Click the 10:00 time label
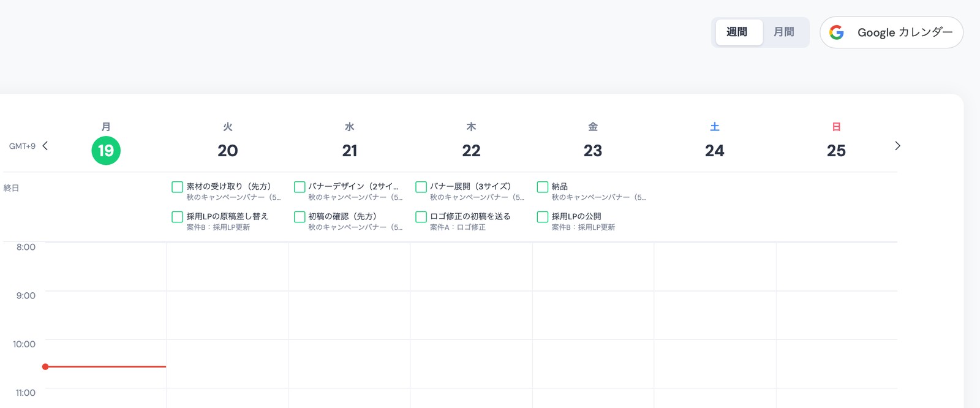Screen dimensions: 980x408 tap(24, 344)
